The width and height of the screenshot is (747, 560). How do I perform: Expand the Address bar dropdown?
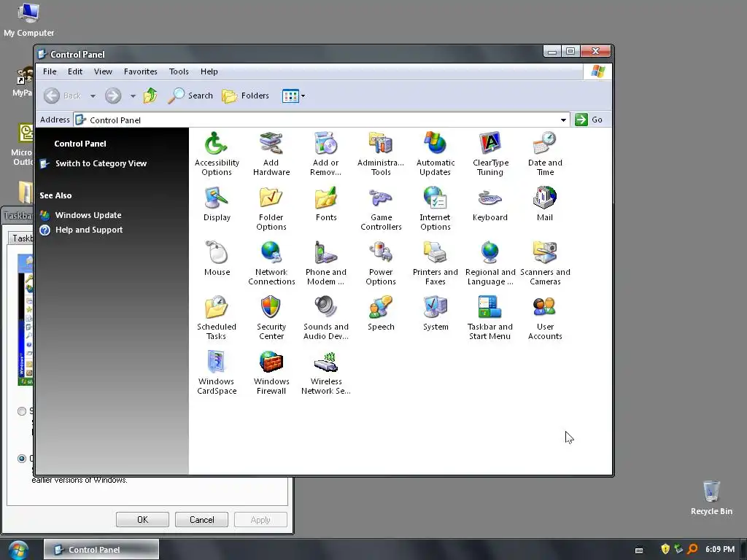563,120
